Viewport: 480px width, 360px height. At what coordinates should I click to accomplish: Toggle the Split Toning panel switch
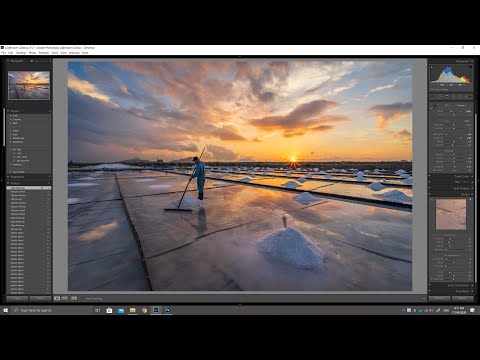point(430,188)
